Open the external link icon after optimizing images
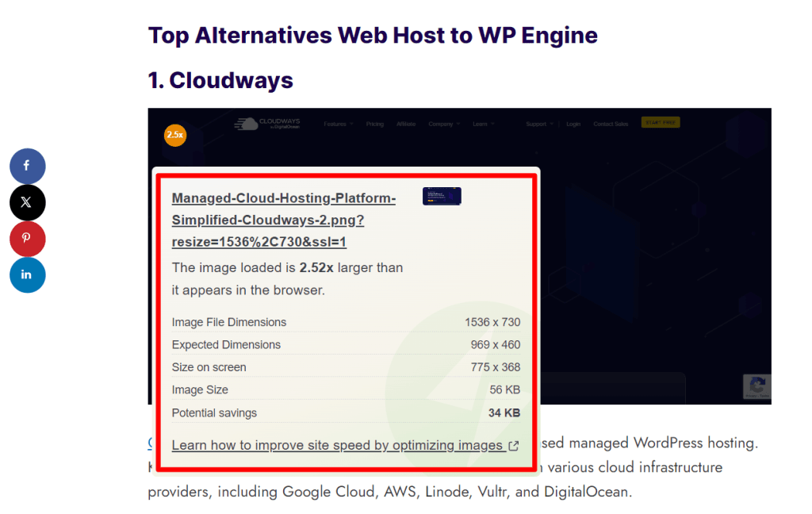Screen dimensions: 812x514 pyautogui.click(x=514, y=446)
